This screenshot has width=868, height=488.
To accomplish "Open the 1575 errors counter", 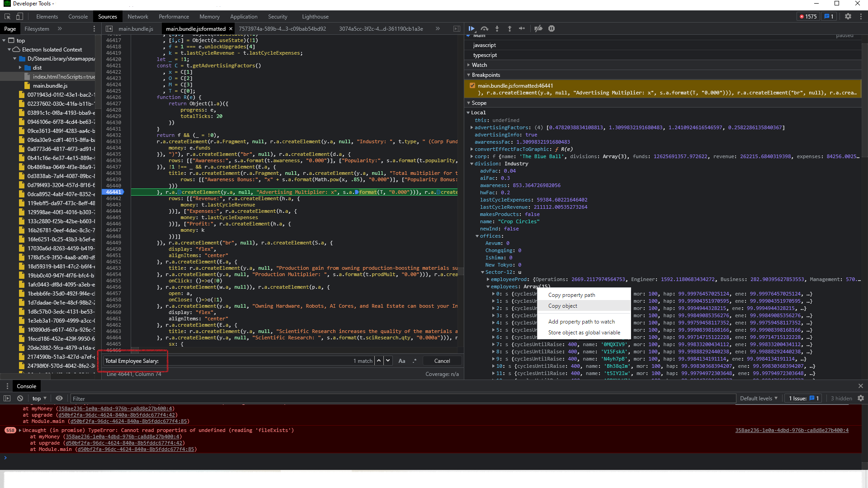I will [x=808, y=16].
